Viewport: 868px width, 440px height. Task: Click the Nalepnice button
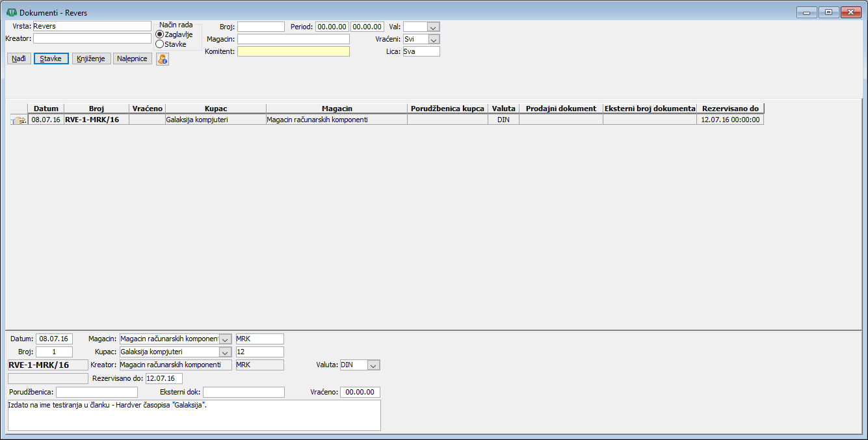click(133, 58)
